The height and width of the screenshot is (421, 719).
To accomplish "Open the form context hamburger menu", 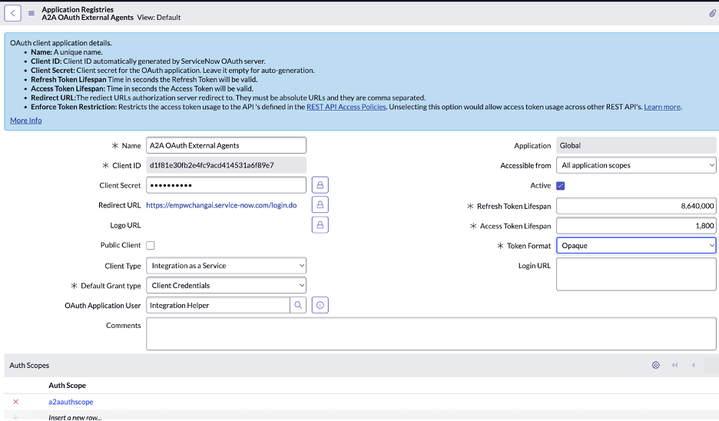I will coord(31,13).
